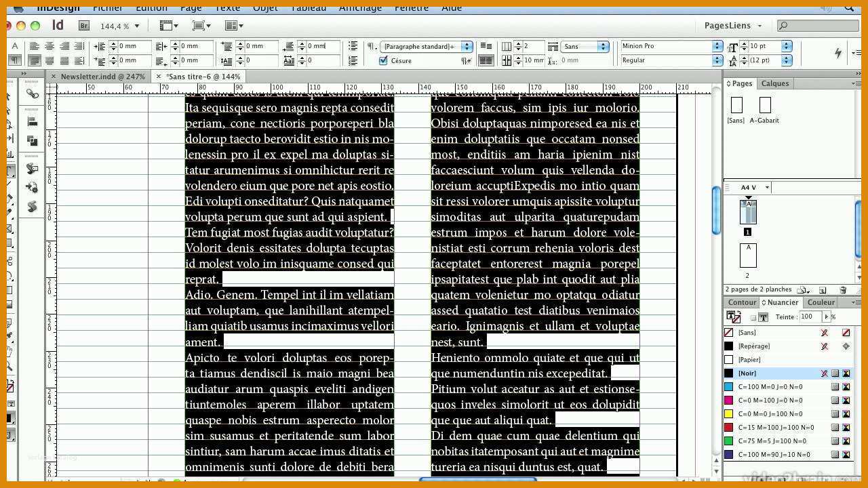868x488 pixels.
Task: Delete selected page with trash icon
Action: point(843,289)
